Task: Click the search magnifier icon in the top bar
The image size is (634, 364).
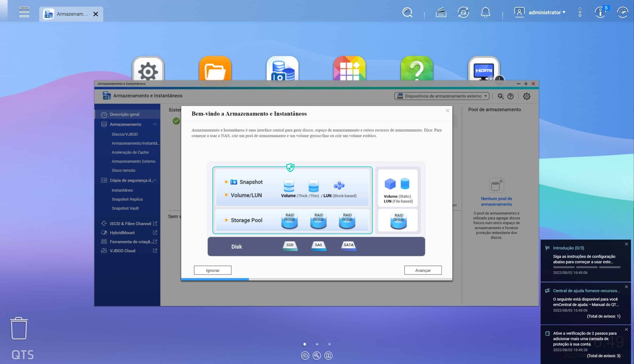Action: click(407, 12)
